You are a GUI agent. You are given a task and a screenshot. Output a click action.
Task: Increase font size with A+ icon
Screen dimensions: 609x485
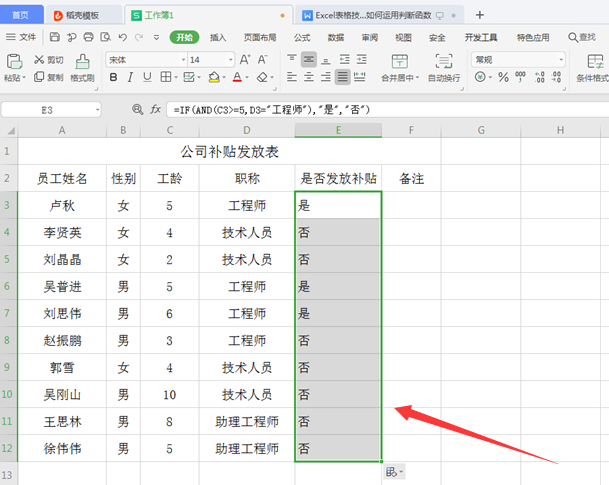245,59
